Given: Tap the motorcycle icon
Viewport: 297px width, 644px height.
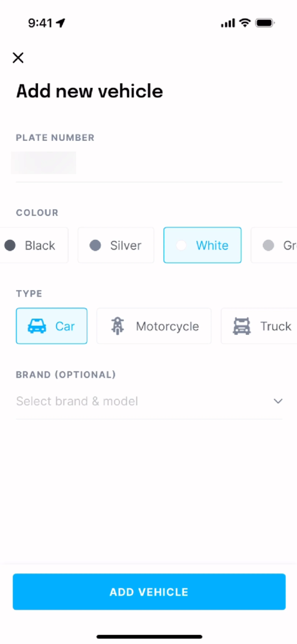Looking at the screenshot, I should 117,326.
